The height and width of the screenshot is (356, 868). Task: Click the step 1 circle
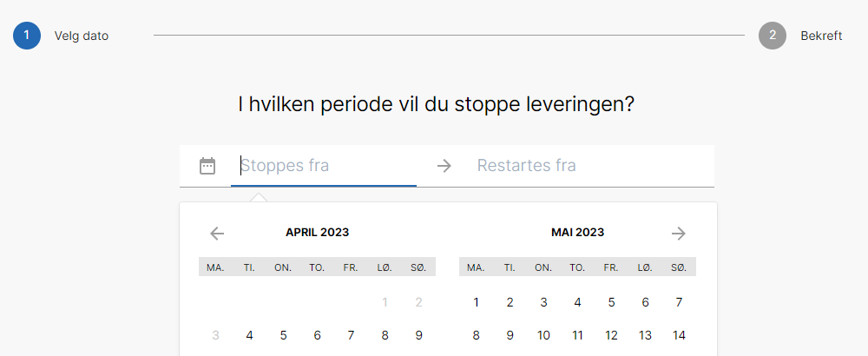click(27, 36)
